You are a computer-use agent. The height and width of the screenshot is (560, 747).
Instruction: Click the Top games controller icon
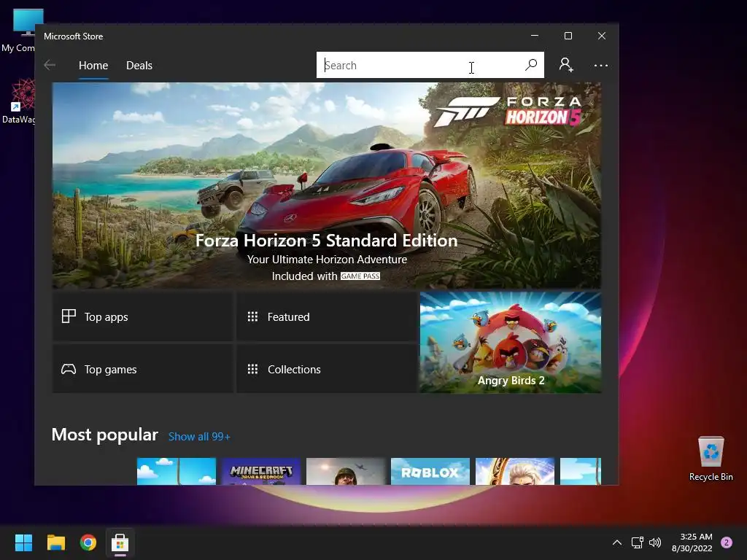tap(69, 369)
